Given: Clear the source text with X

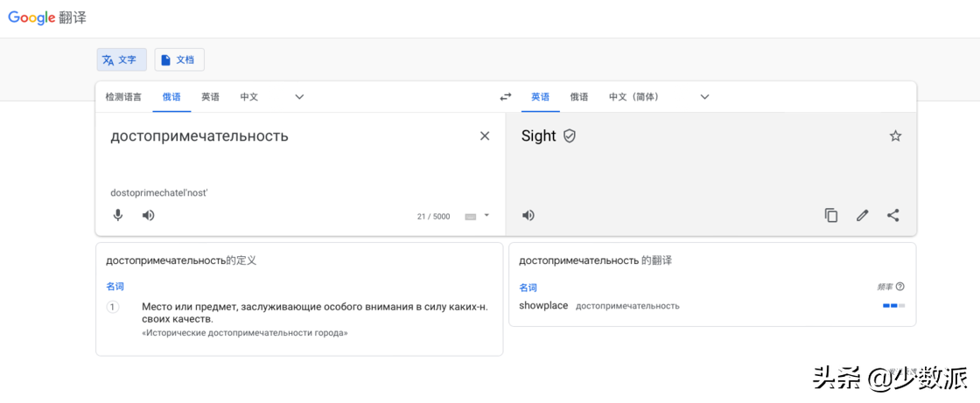Looking at the screenshot, I should point(485,135).
